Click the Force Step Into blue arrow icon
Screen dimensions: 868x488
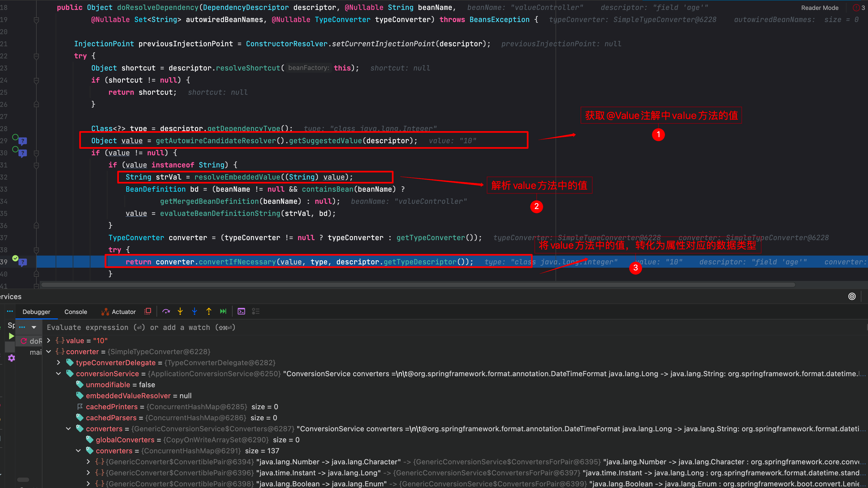195,311
